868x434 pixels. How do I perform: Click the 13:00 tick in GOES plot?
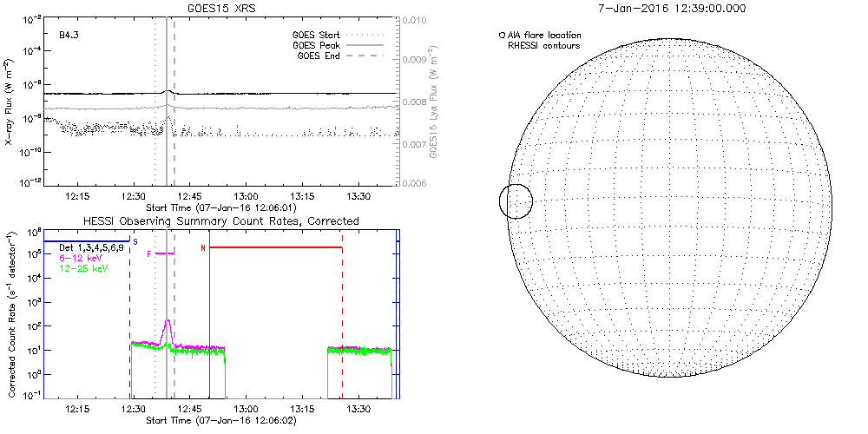[246, 196]
